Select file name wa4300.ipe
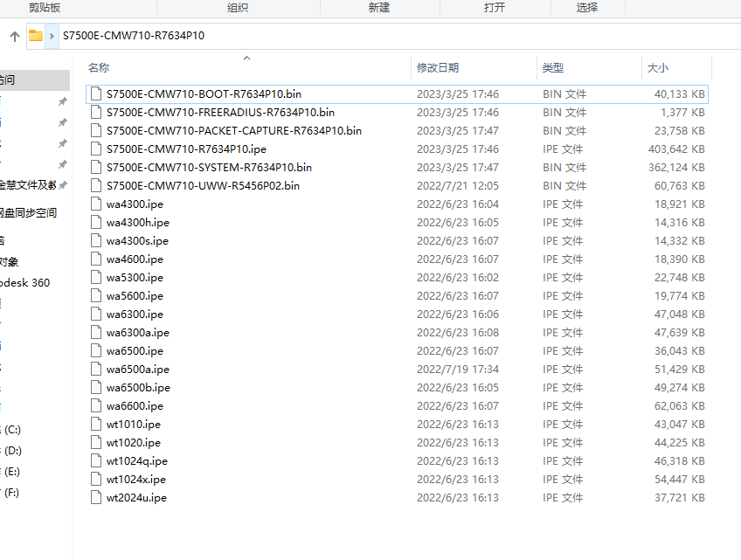The height and width of the screenshot is (560, 741). coord(135,204)
